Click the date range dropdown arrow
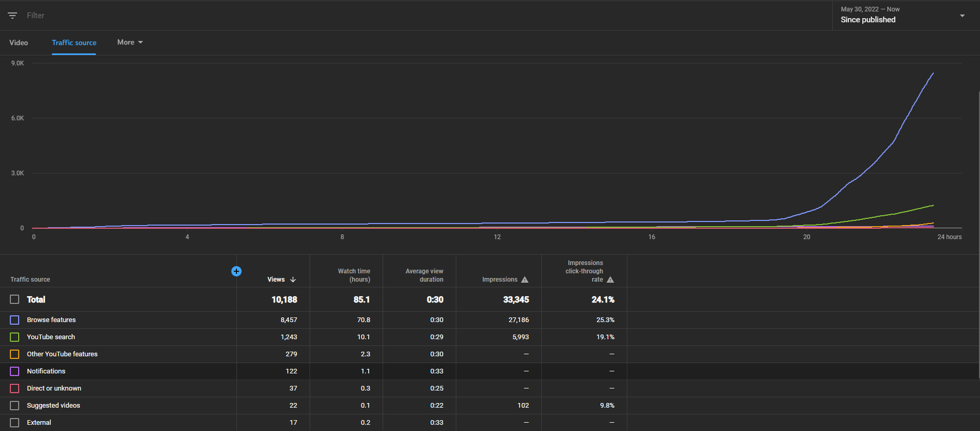Image resolution: width=980 pixels, height=431 pixels. coord(962,16)
